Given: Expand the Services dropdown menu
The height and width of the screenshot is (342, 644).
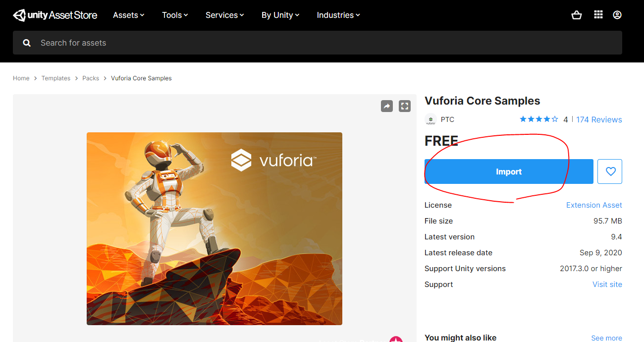Looking at the screenshot, I should pyautogui.click(x=225, y=15).
